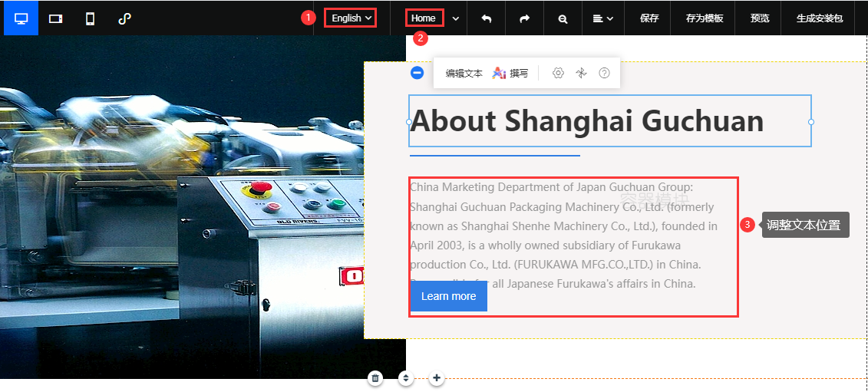This screenshot has width=868, height=392.
Task: Undo the last edit
Action: coord(486,19)
